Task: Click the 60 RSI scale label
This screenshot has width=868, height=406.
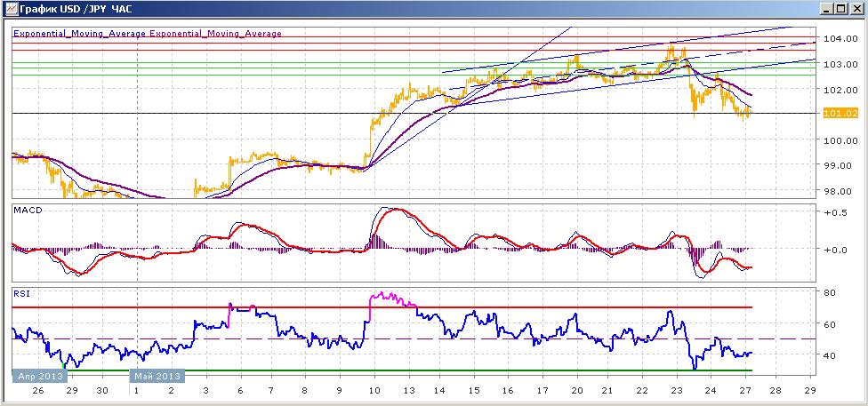Action: [x=831, y=324]
